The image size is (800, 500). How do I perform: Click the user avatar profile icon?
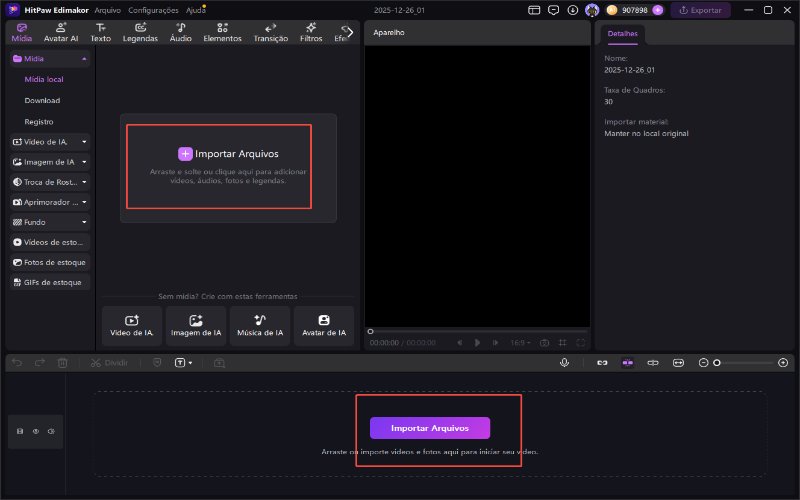pyautogui.click(x=592, y=10)
